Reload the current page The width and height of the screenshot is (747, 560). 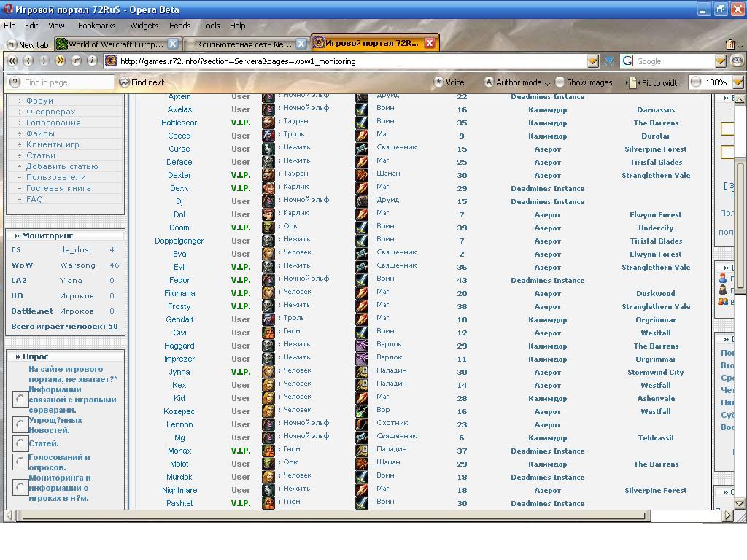tap(76, 61)
